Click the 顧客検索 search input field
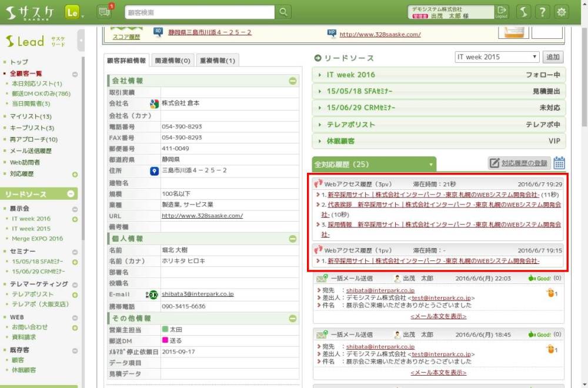Viewport: 588px width, 388px height. pyautogui.click(x=200, y=12)
